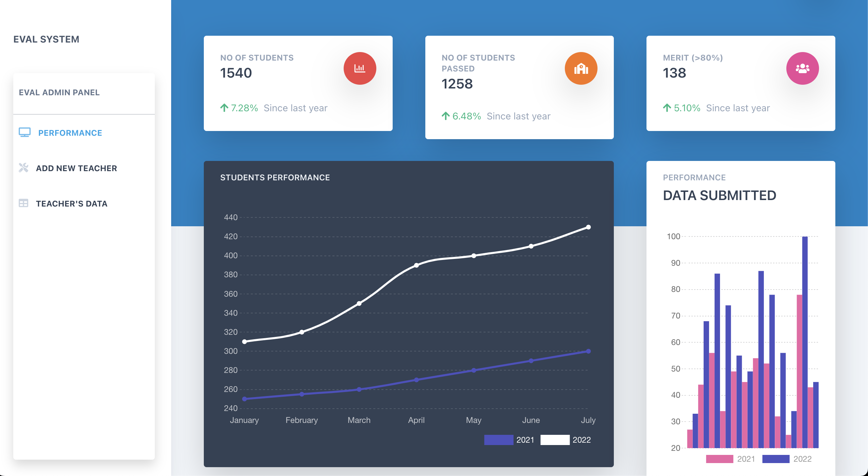This screenshot has height=476, width=868.
Task: Click the Eval Admin Panel heading
Action: click(x=59, y=93)
